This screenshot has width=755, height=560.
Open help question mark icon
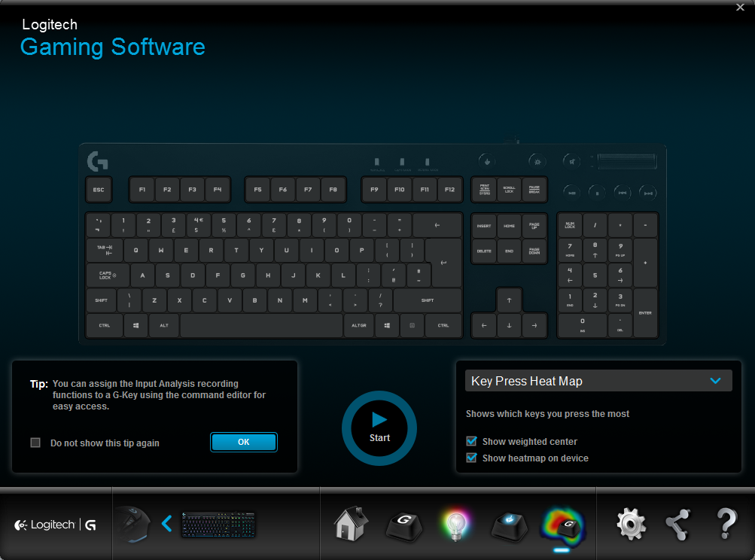pos(726,525)
